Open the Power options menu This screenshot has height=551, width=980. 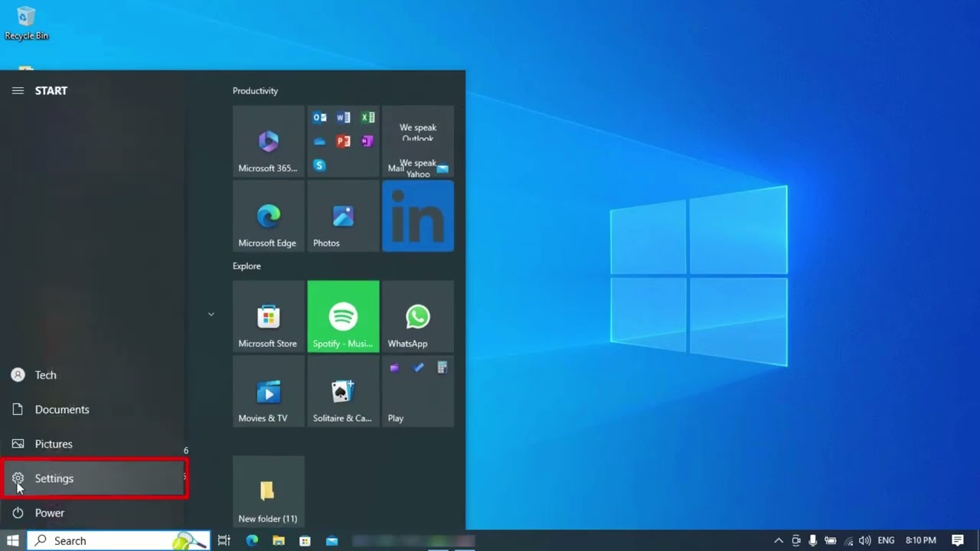click(x=93, y=513)
